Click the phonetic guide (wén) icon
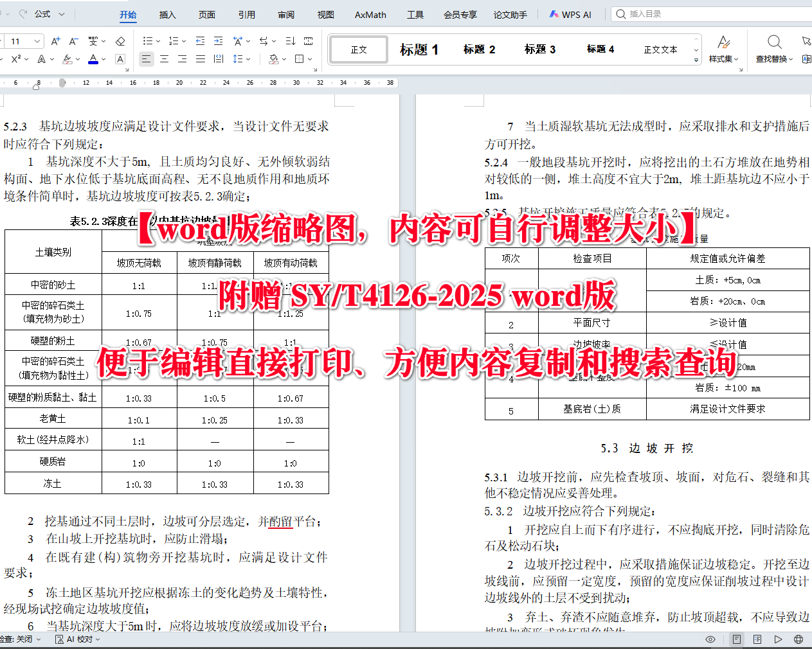Image resolution: width=812 pixels, height=649 pixels. pos(93,41)
